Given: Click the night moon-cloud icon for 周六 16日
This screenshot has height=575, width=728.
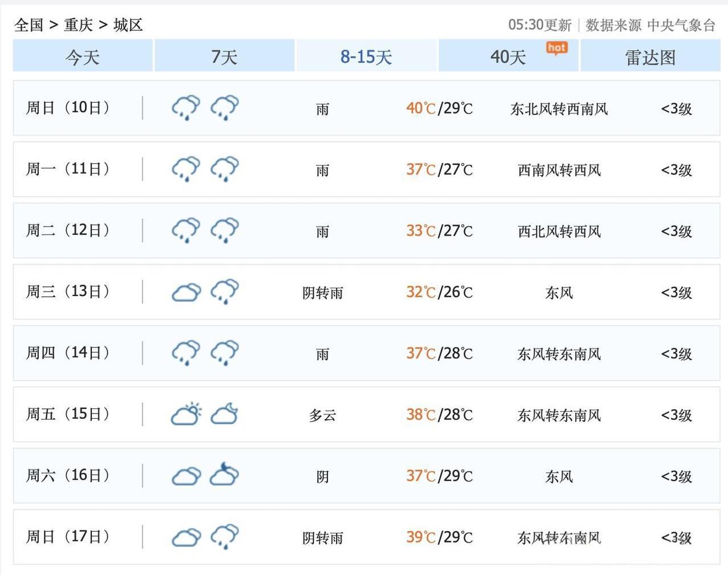Looking at the screenshot, I should [x=225, y=475].
